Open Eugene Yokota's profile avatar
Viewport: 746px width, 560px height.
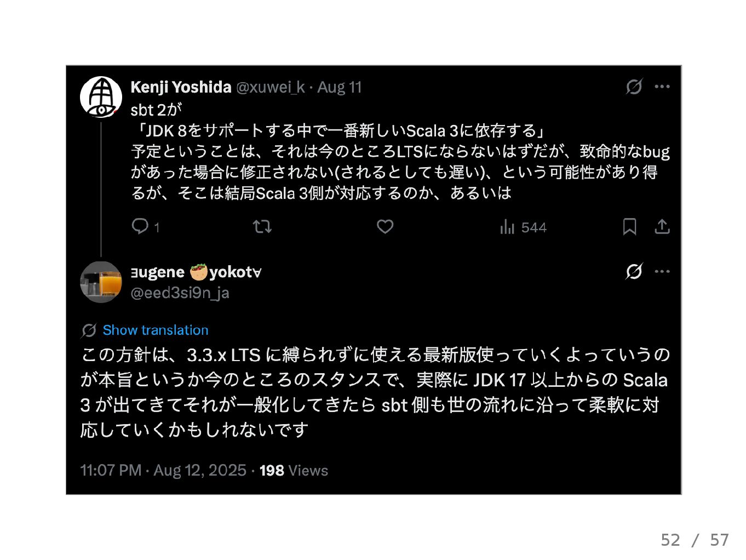pyautogui.click(x=101, y=282)
